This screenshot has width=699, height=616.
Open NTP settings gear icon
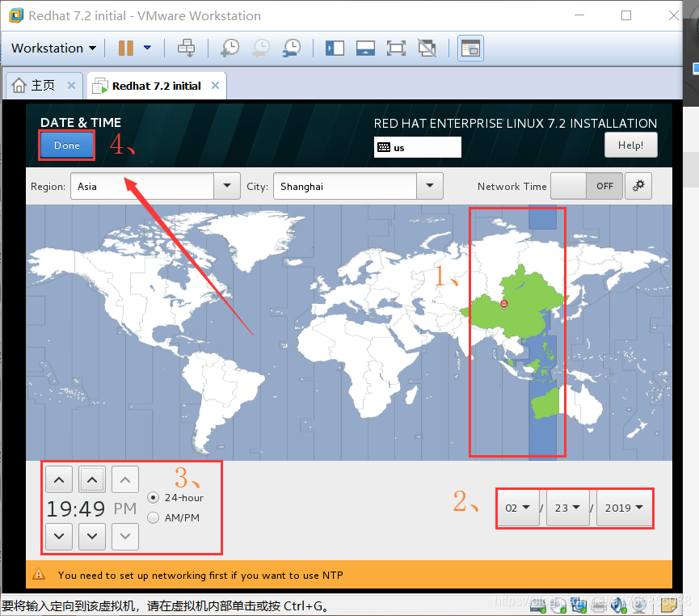click(x=638, y=186)
